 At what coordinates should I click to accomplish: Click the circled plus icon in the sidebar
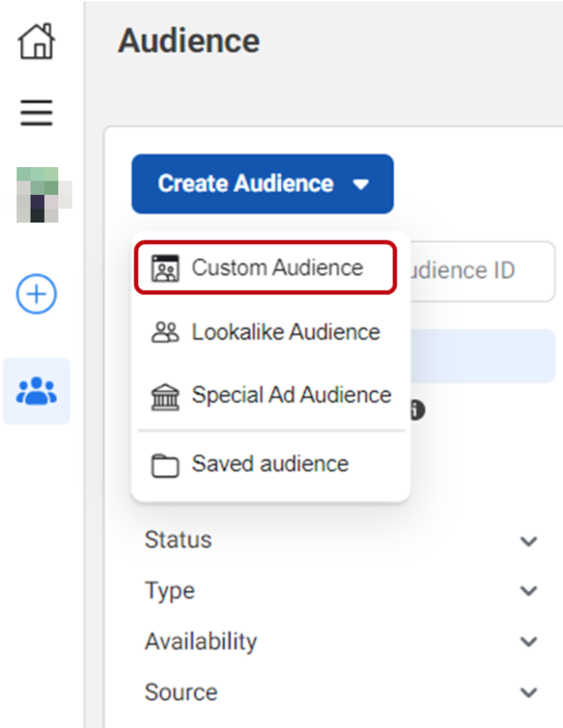pos(36,294)
